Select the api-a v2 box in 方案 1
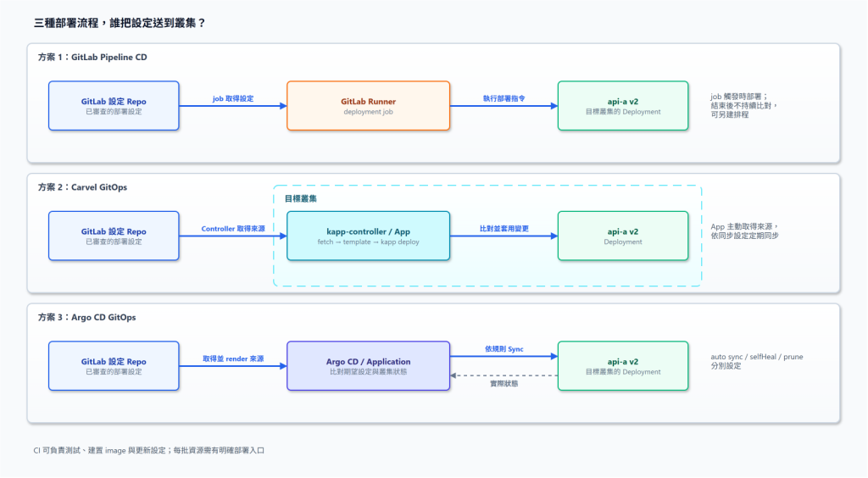868x478 pixels. coord(623,106)
